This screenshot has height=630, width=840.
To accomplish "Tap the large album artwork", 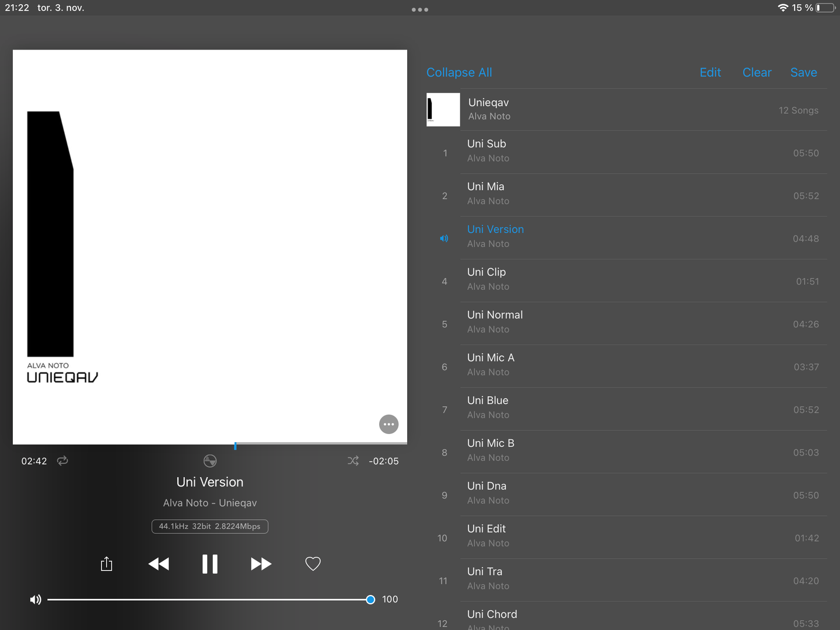I will pos(210,247).
